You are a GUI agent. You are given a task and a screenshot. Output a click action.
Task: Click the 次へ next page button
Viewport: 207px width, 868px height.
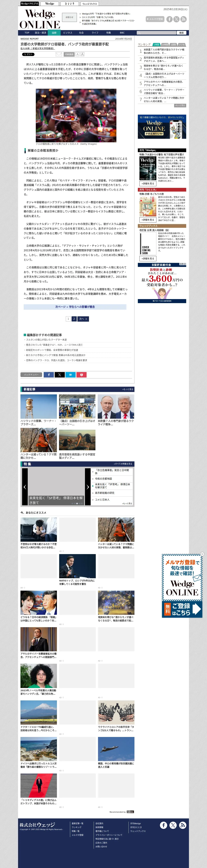click(x=83, y=319)
